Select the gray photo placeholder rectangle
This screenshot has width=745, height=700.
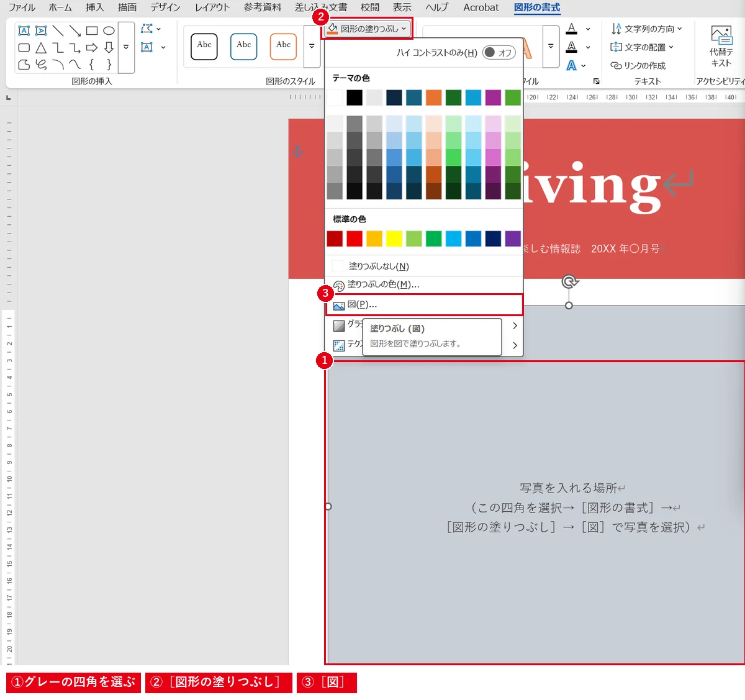coord(536,513)
